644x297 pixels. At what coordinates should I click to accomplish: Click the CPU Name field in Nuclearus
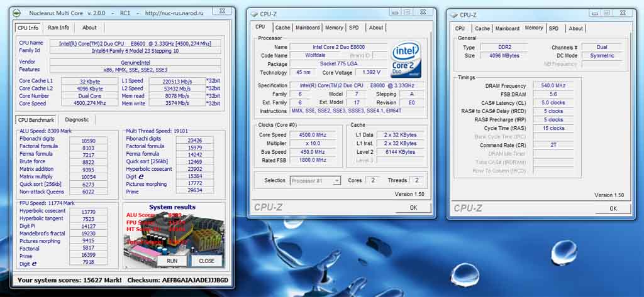[135, 43]
